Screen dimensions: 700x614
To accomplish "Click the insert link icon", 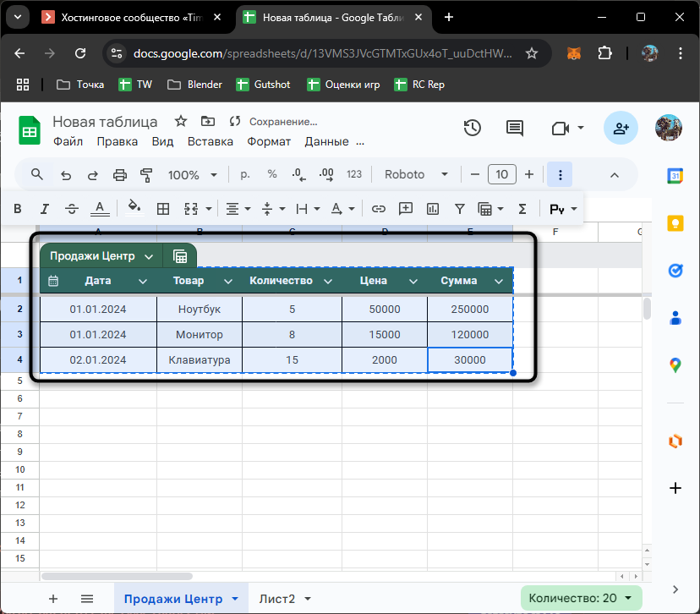I will tap(379, 209).
